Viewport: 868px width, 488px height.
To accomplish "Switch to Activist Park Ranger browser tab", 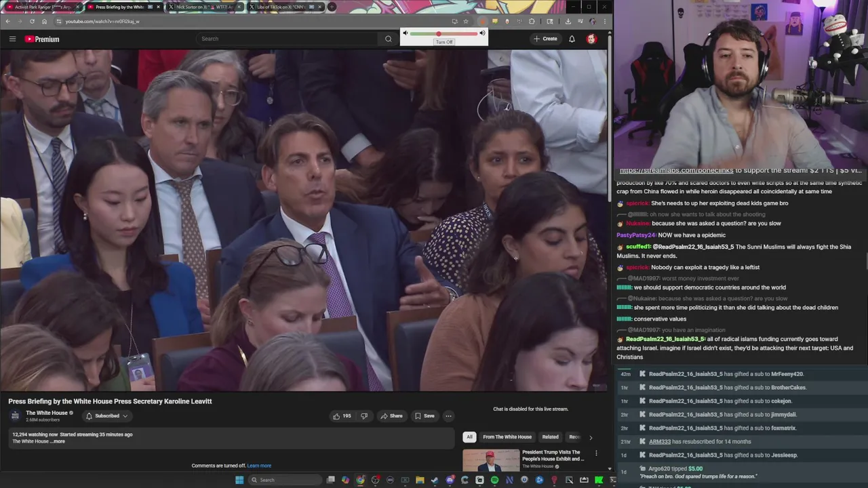I will [x=43, y=7].
